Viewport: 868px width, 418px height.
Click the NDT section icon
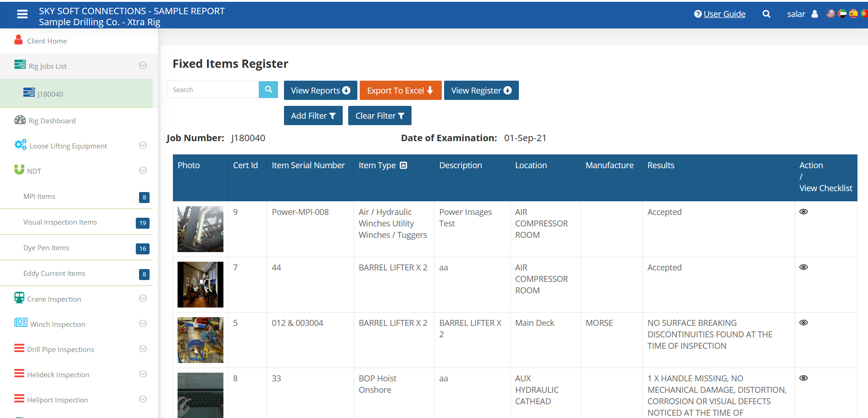pyautogui.click(x=20, y=170)
